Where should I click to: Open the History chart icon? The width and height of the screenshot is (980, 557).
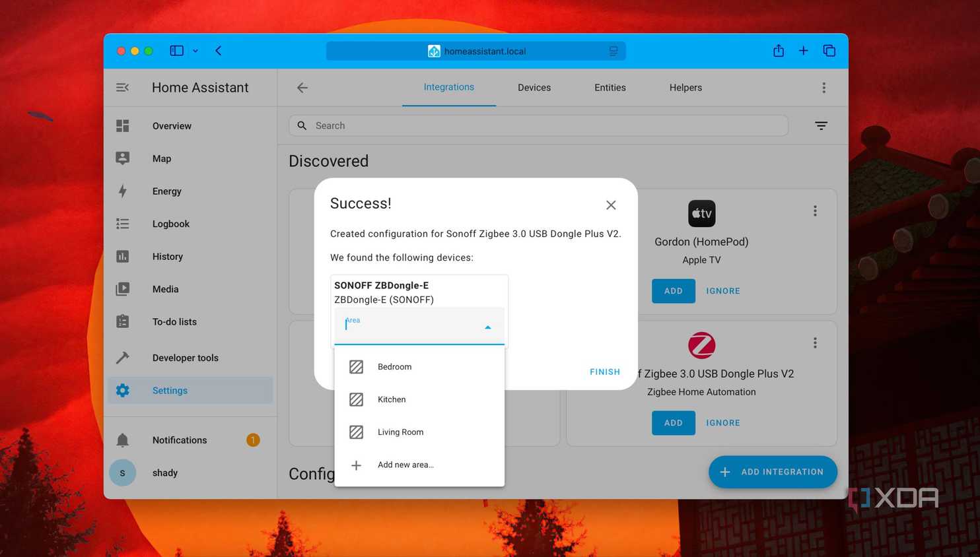[x=123, y=256]
